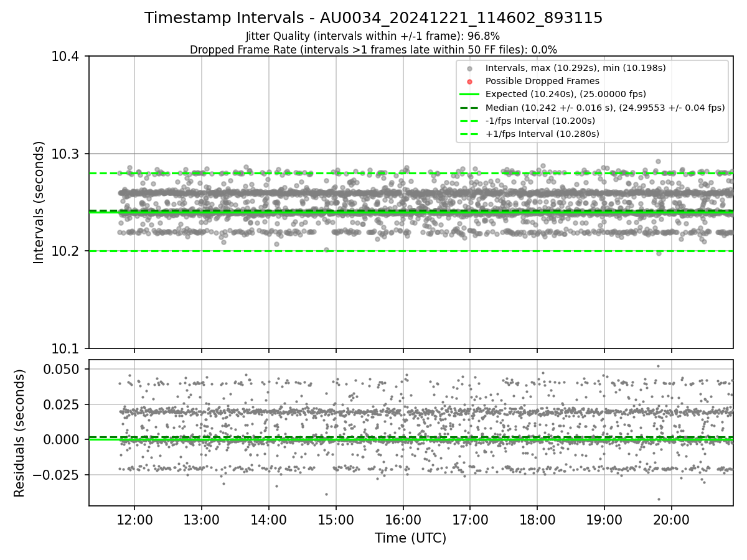Click the 'Intervals (seconds)' y-axis label

click(39, 202)
